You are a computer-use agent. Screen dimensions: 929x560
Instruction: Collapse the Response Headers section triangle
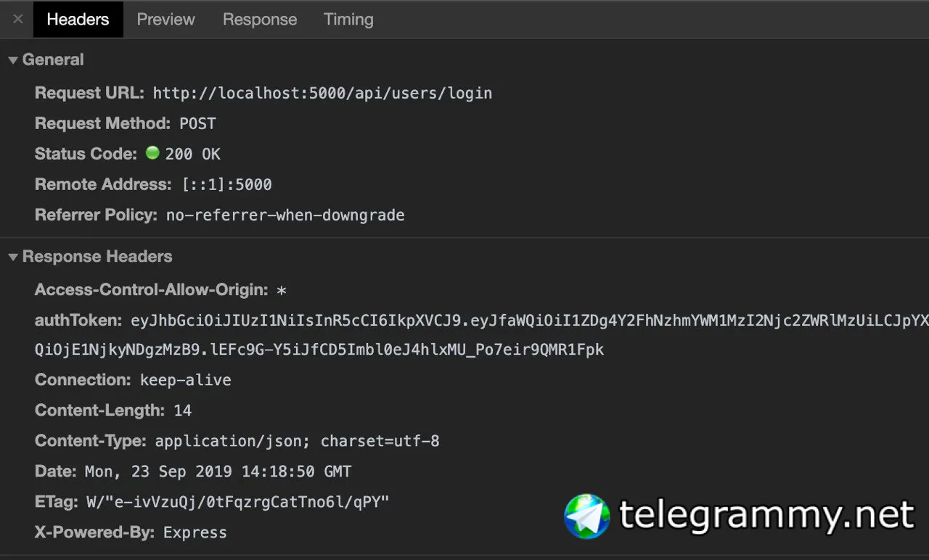pyautogui.click(x=13, y=257)
